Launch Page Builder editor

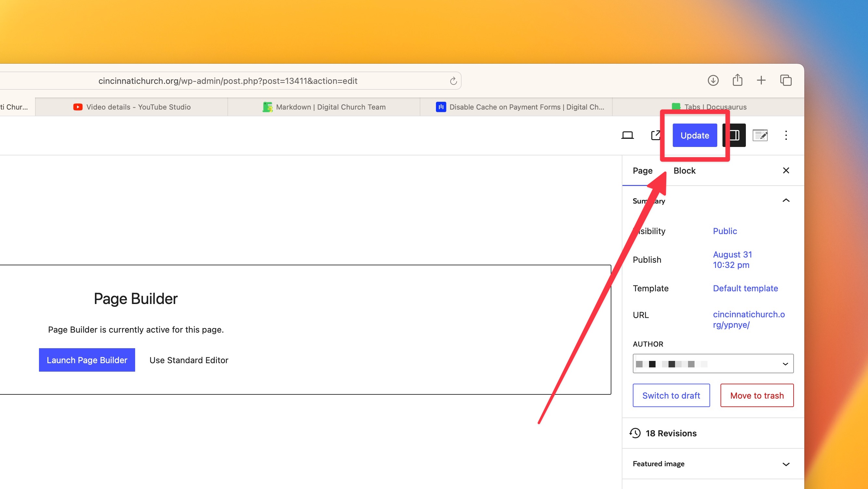click(87, 360)
